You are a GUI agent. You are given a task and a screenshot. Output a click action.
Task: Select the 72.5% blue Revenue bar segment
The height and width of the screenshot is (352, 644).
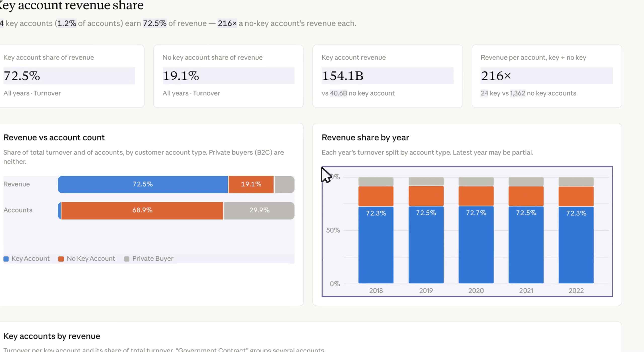click(143, 184)
